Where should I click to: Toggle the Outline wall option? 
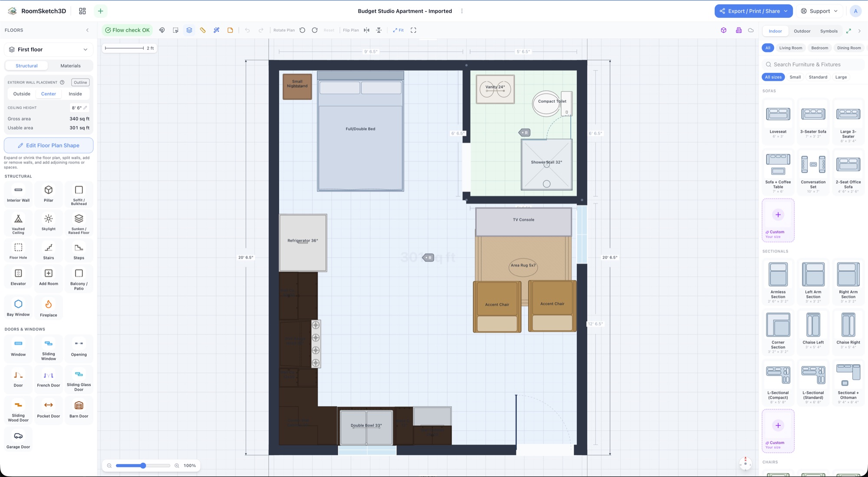pos(80,82)
